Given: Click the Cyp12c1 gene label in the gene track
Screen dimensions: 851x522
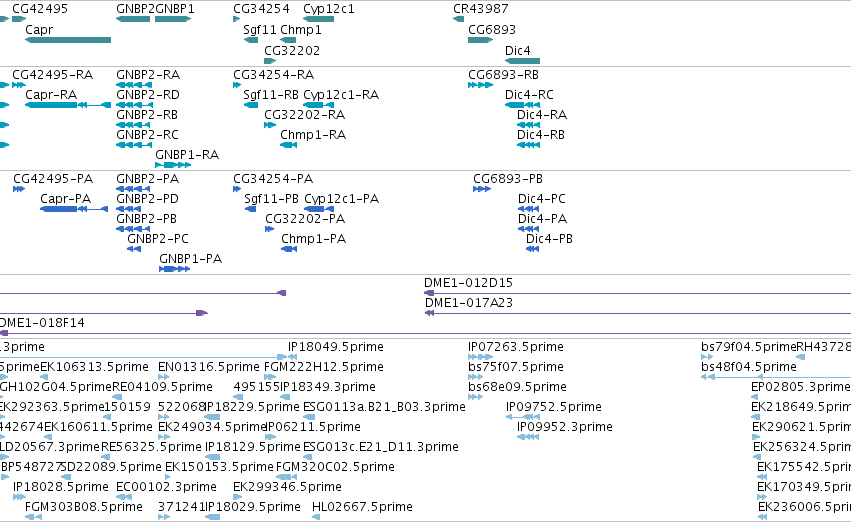Looking at the screenshot, I should (329, 9).
